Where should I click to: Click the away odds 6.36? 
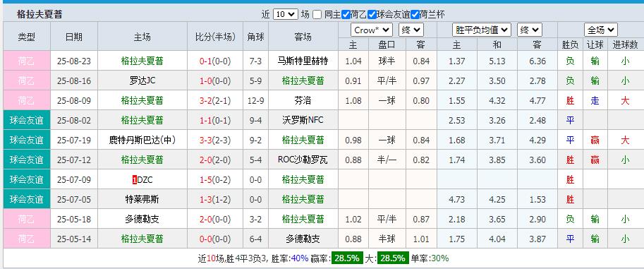click(x=537, y=61)
